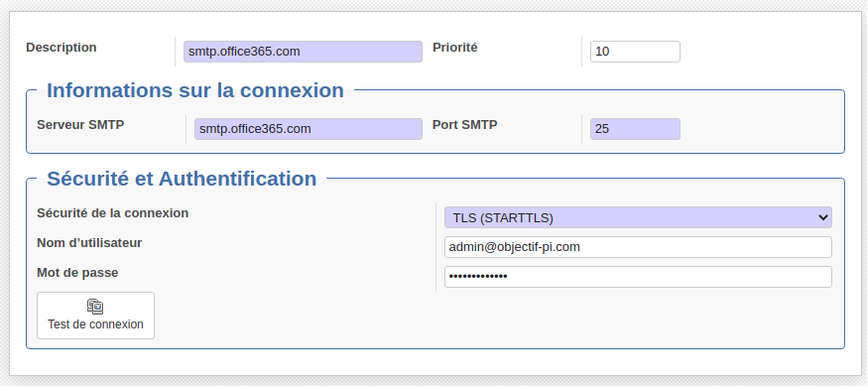
Task: Select the Serveur SMTP input field
Action: pos(308,129)
